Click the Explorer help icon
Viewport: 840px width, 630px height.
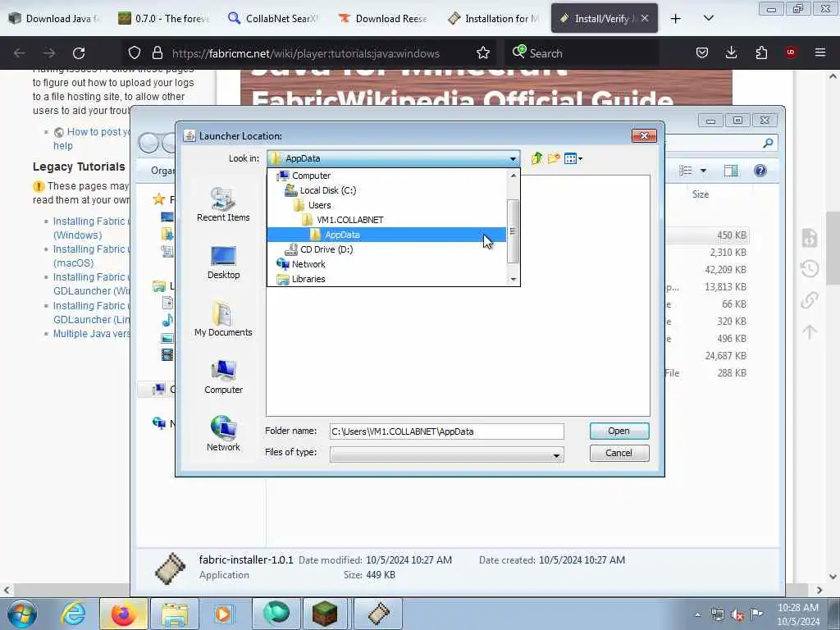pyautogui.click(x=760, y=171)
